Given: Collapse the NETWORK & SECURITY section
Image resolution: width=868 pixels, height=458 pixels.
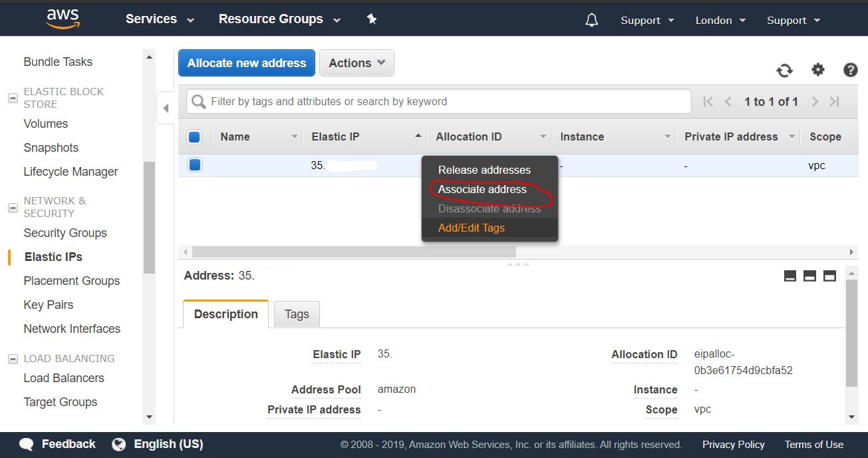Looking at the screenshot, I should tap(12, 207).
